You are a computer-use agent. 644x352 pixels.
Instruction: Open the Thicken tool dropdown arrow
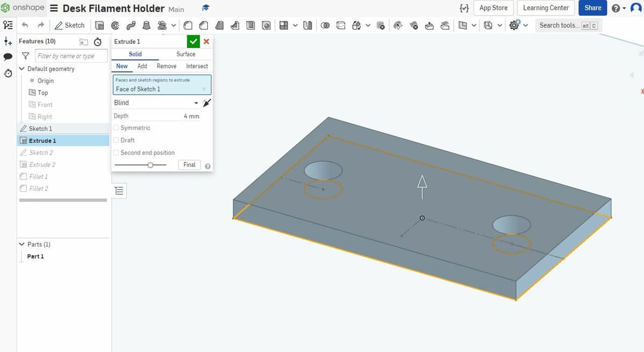[173, 25]
